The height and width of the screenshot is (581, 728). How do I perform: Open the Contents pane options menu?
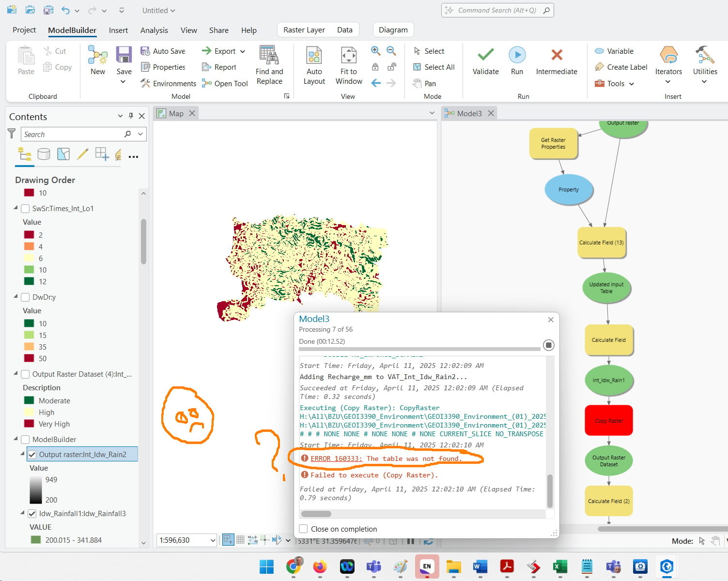coord(120,116)
